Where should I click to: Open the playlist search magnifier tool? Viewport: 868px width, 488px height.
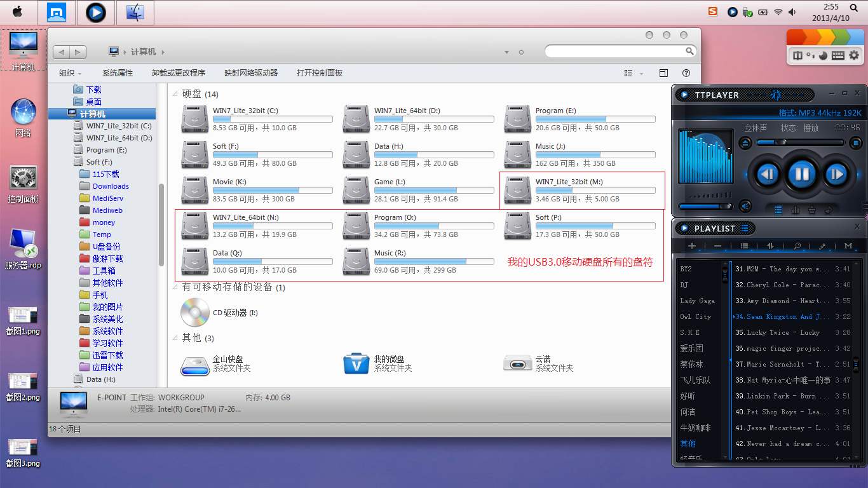point(797,246)
